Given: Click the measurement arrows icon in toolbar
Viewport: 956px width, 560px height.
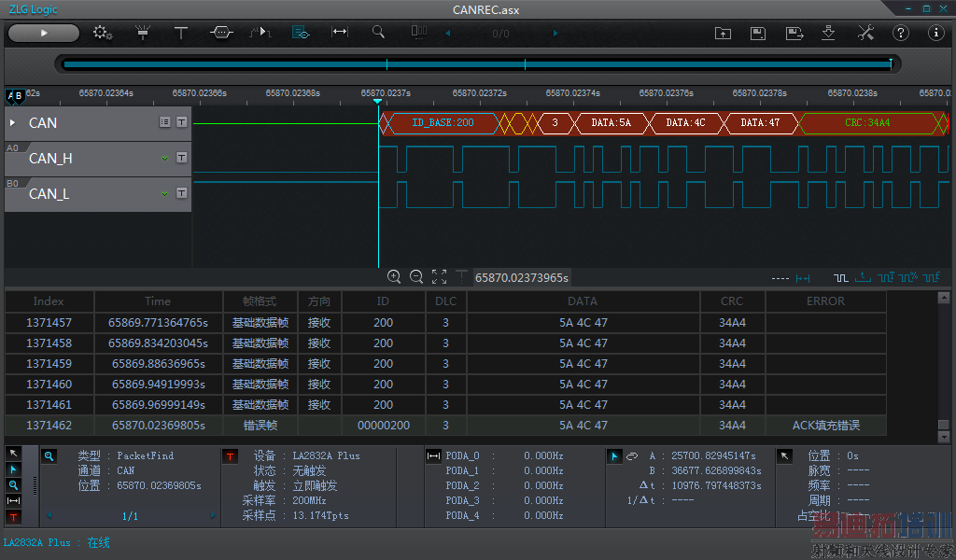Looking at the screenshot, I should 340,32.
